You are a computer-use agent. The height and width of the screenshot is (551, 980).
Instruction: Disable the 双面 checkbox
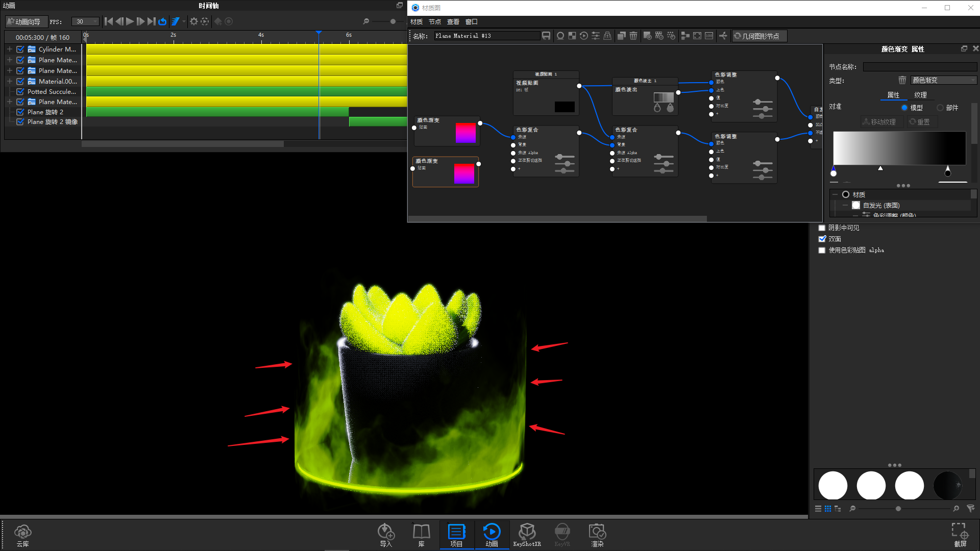822,238
